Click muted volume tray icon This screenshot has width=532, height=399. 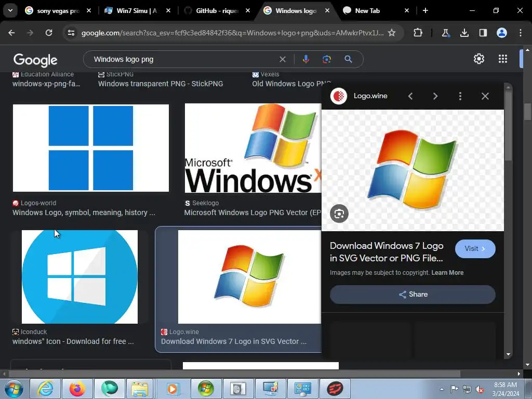click(480, 390)
